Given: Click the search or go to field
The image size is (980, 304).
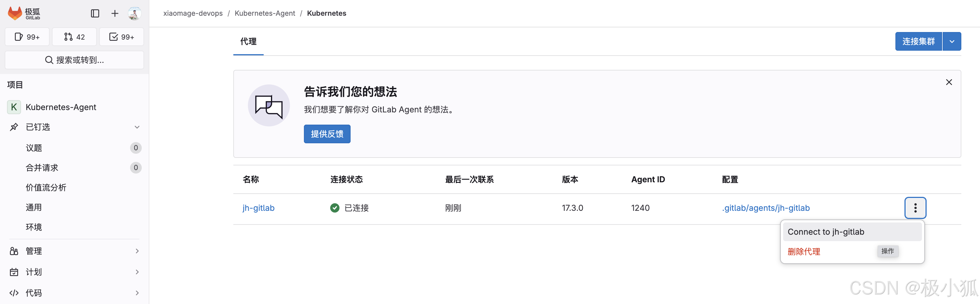Looking at the screenshot, I should click(x=74, y=60).
